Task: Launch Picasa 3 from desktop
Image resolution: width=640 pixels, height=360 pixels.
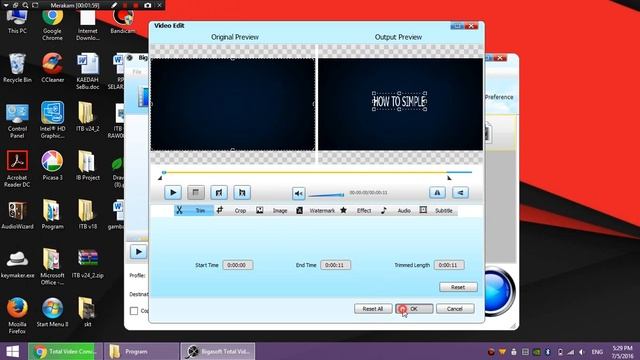Action: pos(52,166)
